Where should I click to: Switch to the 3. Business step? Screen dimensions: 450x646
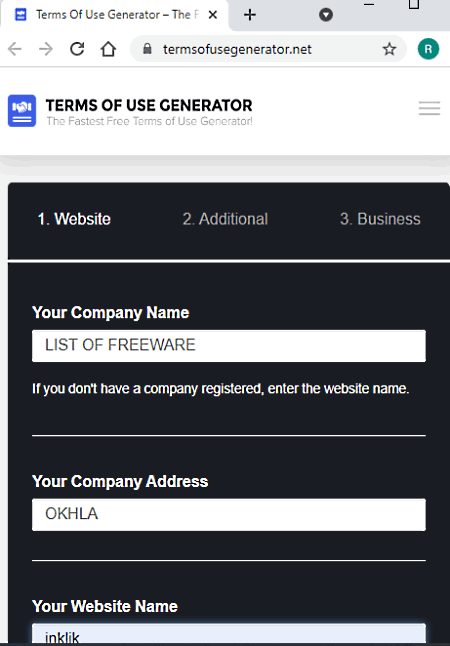point(380,219)
